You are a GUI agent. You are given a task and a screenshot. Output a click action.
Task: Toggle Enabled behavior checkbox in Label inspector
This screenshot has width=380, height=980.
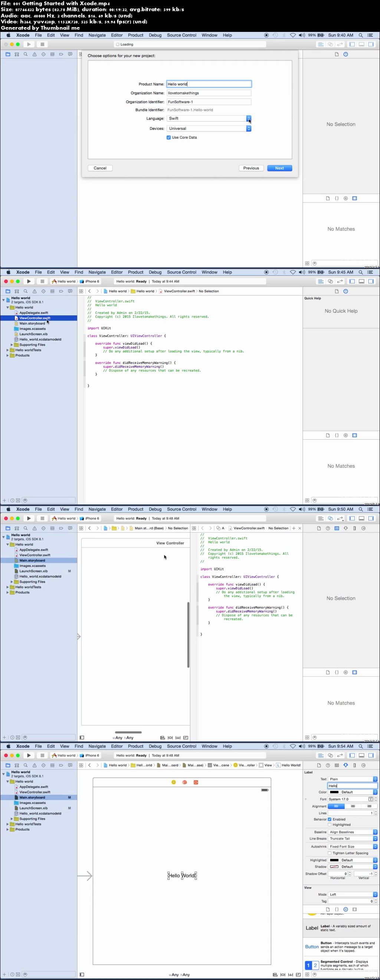[x=330, y=819]
